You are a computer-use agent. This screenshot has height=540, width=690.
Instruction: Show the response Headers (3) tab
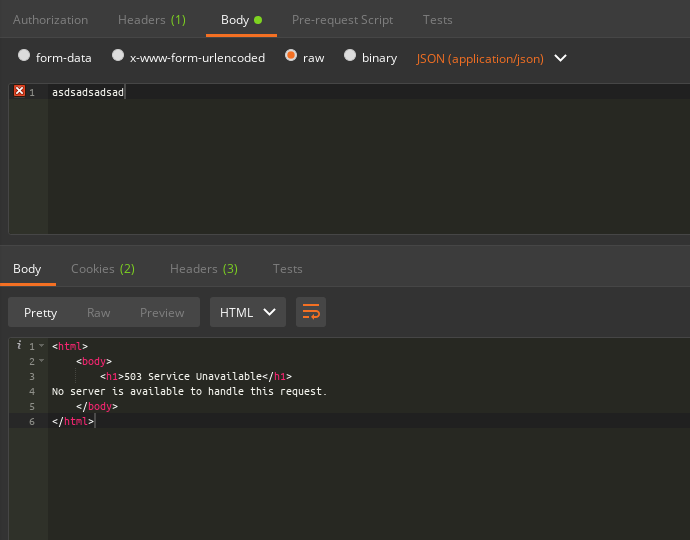[x=203, y=268]
